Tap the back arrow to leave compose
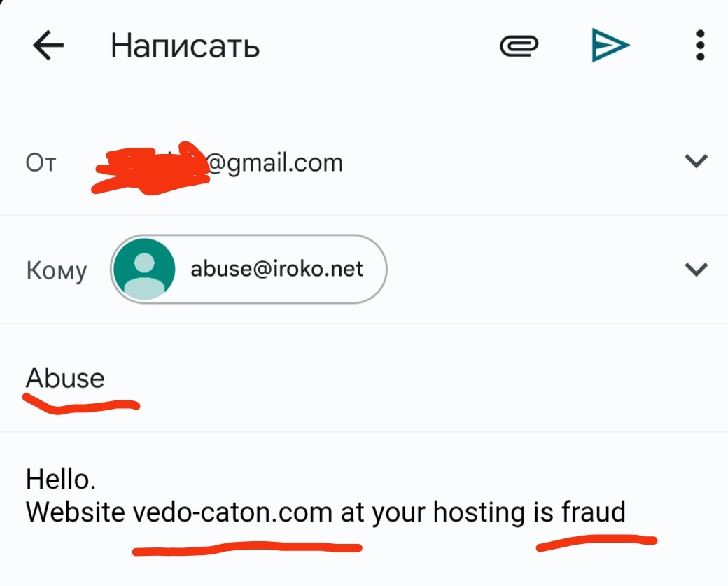This screenshot has height=586, width=728. (x=48, y=45)
